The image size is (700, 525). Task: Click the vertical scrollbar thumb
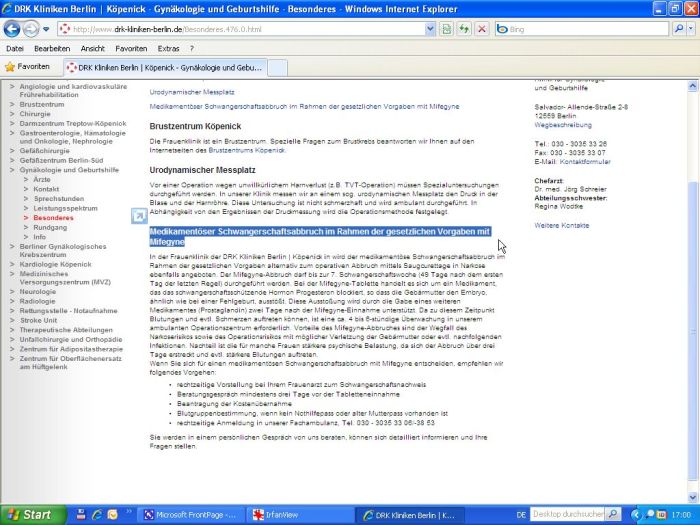(x=692, y=331)
